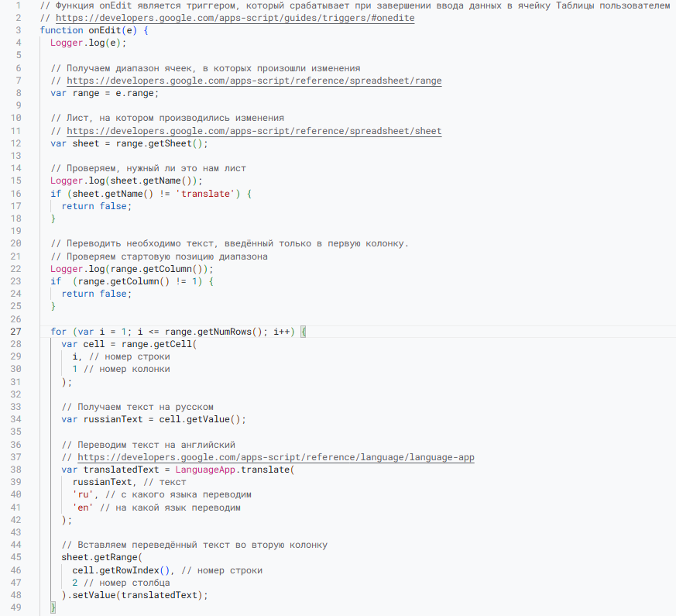
Task: Click 'sheet.getRange(' on line 45
Action: pos(101,557)
